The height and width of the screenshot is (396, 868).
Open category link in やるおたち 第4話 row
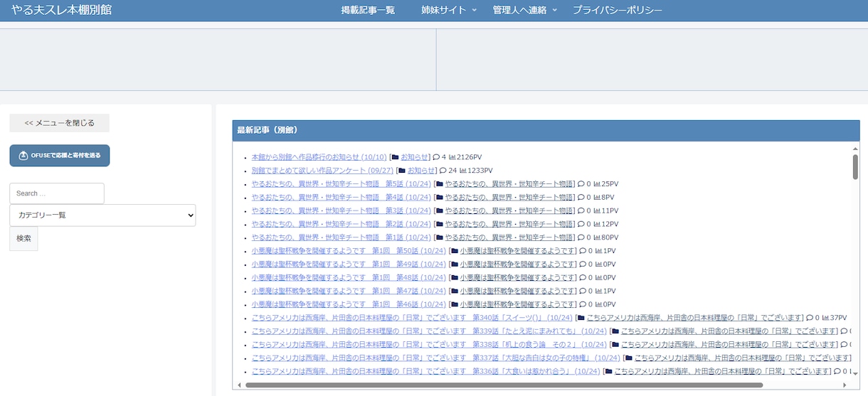509,198
